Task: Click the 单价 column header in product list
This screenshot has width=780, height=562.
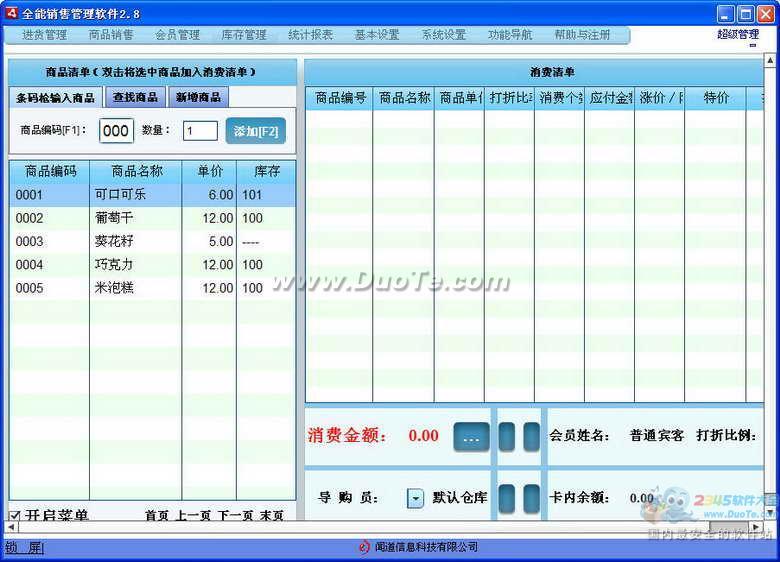Action: tap(209, 171)
